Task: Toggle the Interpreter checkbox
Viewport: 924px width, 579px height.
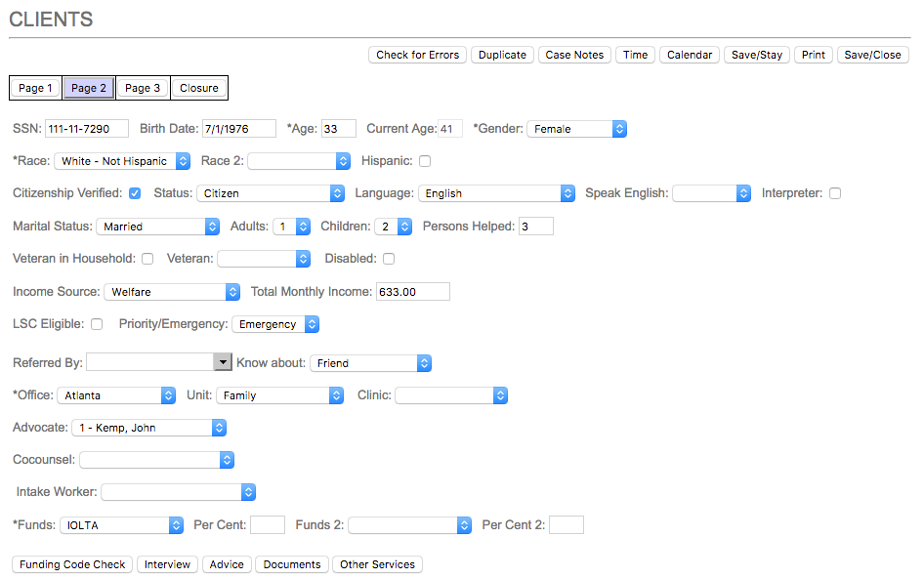Action: pyautogui.click(x=835, y=193)
